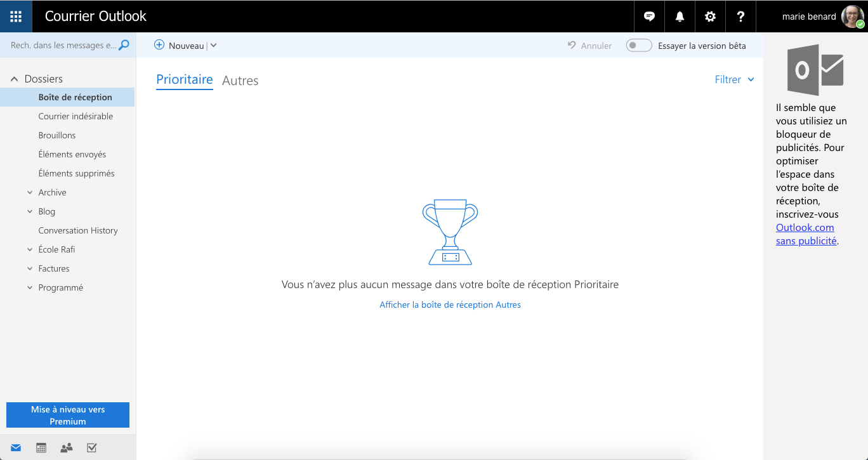Expand the Archive folder
This screenshot has height=460, width=868.
(30, 192)
